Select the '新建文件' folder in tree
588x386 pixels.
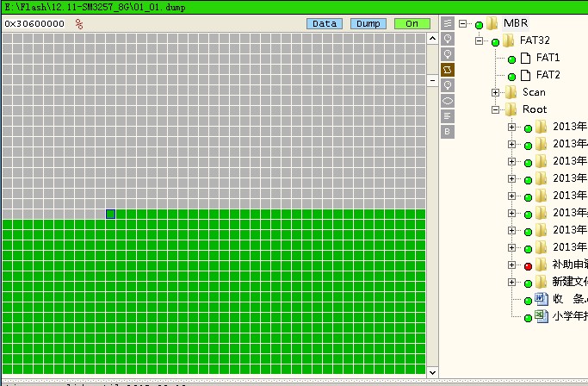569,282
